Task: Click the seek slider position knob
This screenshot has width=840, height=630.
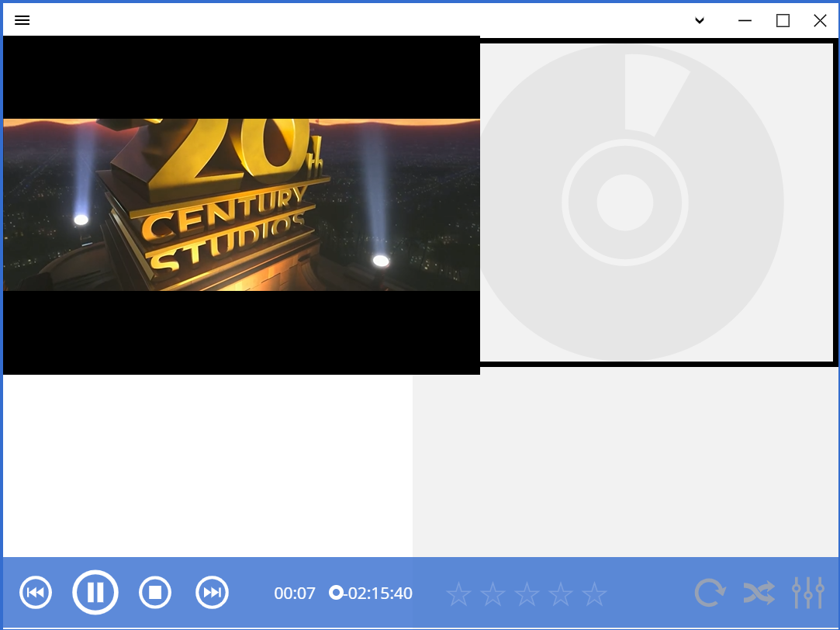Action: (336, 593)
